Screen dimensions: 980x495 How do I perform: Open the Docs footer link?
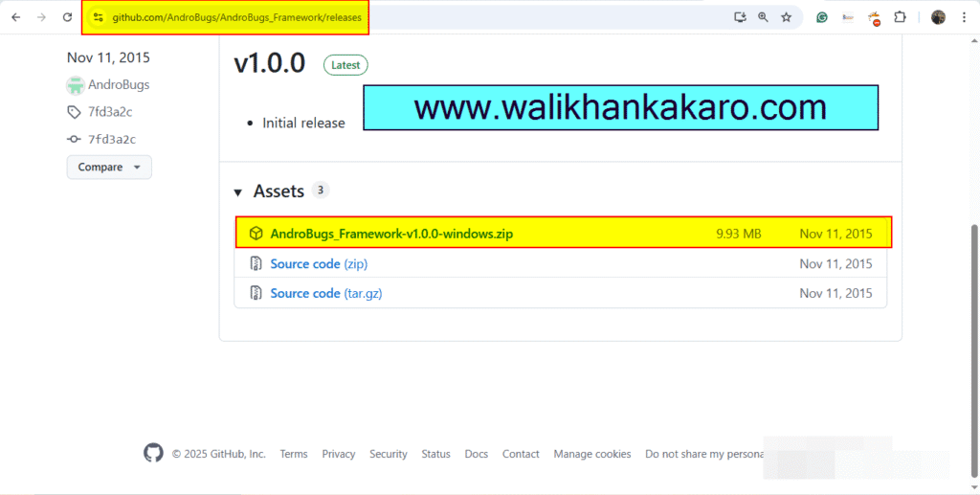477,454
